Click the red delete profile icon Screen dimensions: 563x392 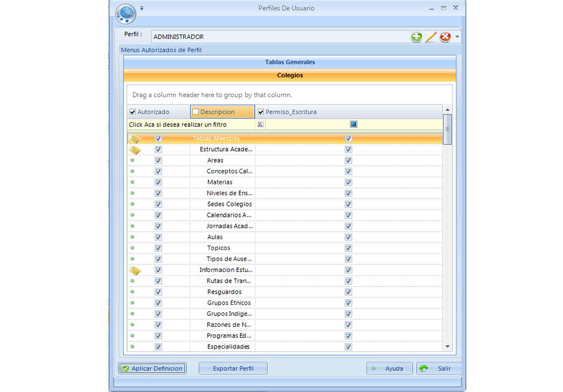click(445, 37)
